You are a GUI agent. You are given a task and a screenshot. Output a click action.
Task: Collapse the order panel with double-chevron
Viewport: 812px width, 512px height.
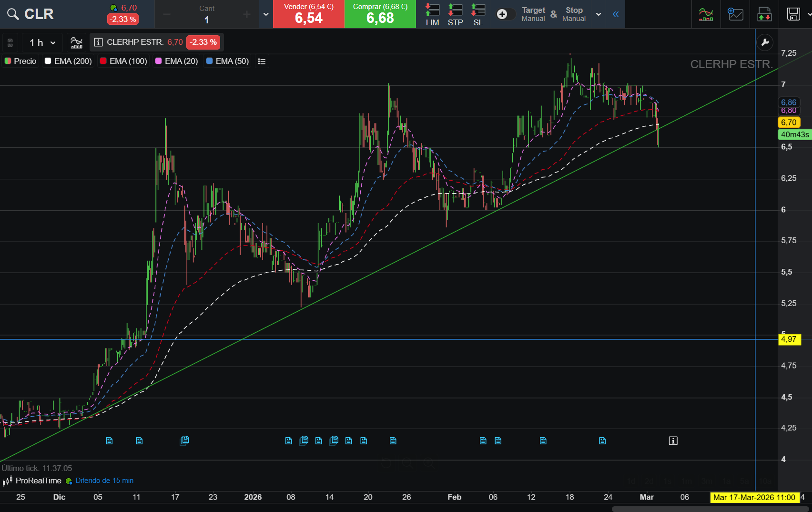coord(616,14)
